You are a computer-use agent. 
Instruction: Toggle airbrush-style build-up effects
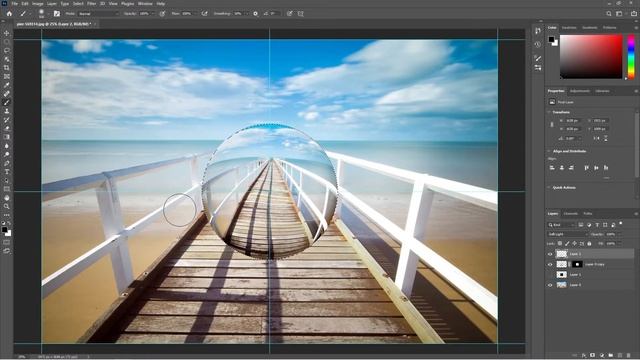(204, 13)
